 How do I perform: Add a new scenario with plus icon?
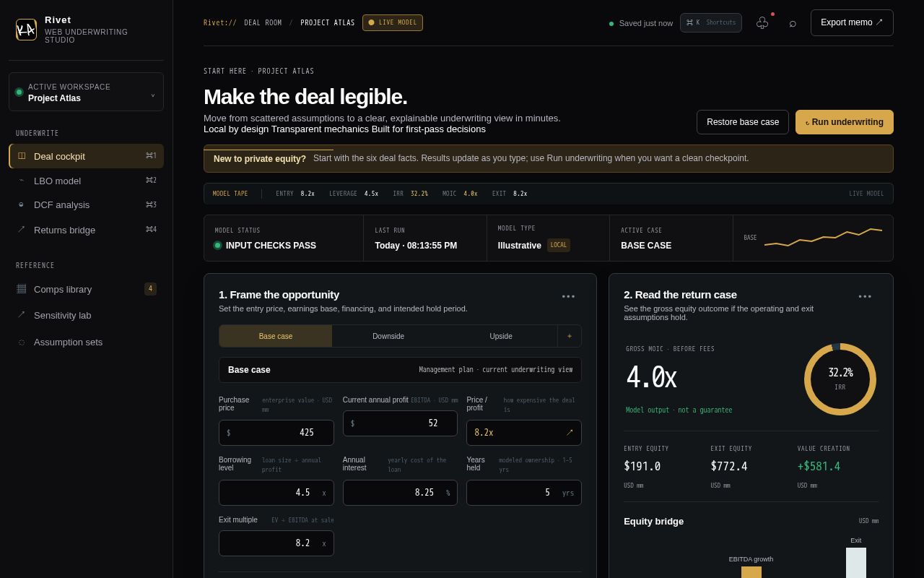570,336
